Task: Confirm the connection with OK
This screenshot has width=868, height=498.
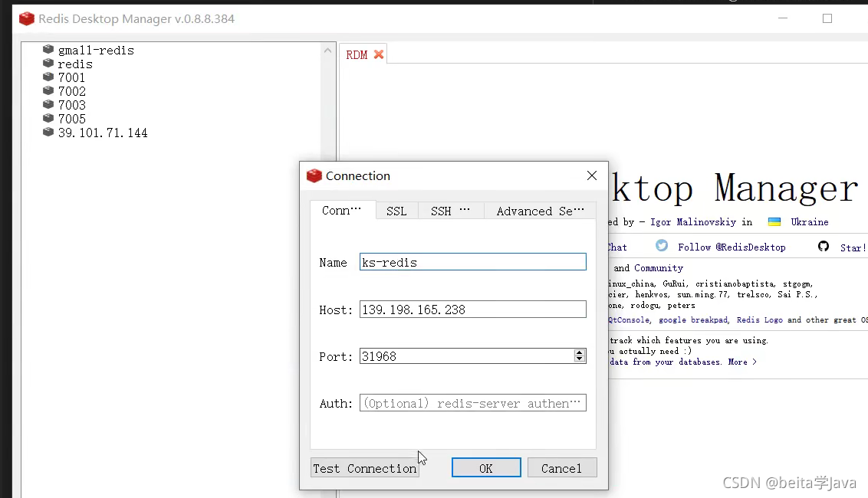Action: tap(486, 468)
